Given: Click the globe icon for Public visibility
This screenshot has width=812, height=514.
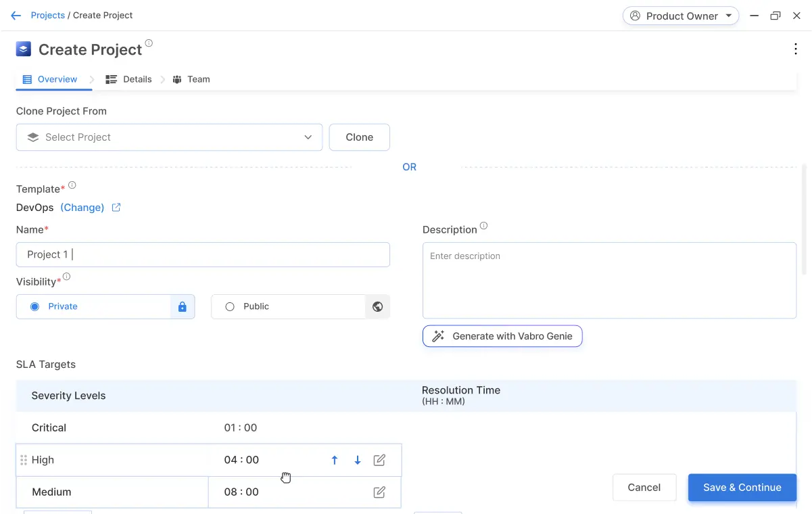Looking at the screenshot, I should 378,307.
